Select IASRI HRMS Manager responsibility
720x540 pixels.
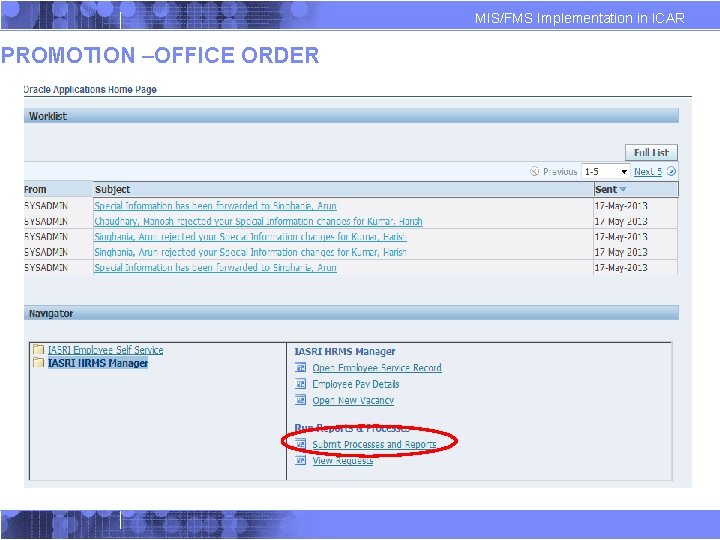[98, 363]
